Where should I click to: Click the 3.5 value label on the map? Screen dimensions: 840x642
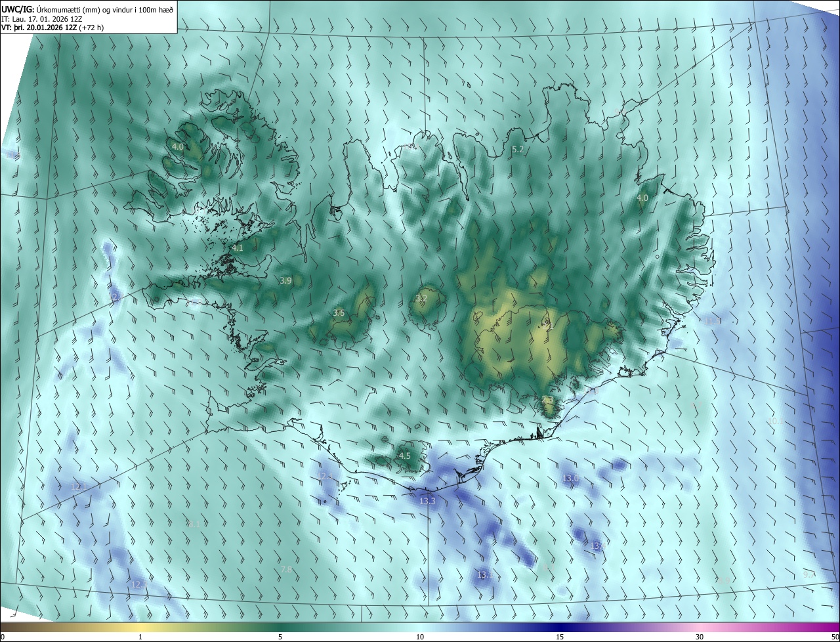[x=339, y=313]
